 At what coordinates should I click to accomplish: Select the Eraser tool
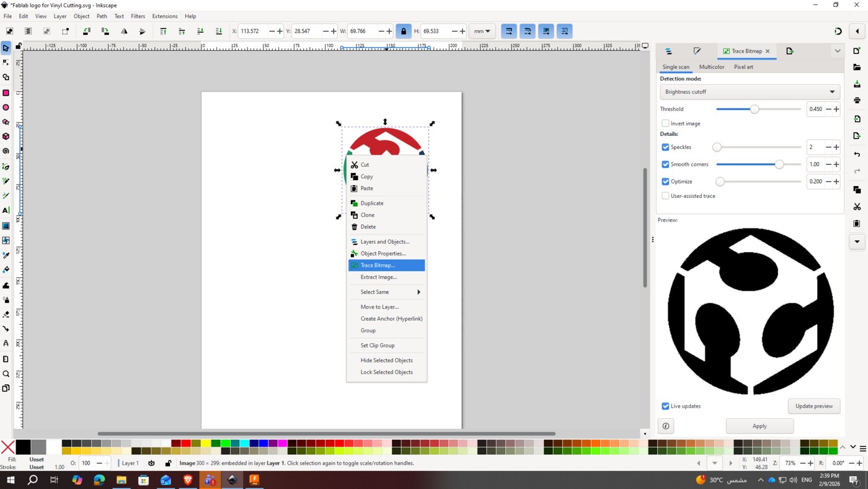coord(6,315)
